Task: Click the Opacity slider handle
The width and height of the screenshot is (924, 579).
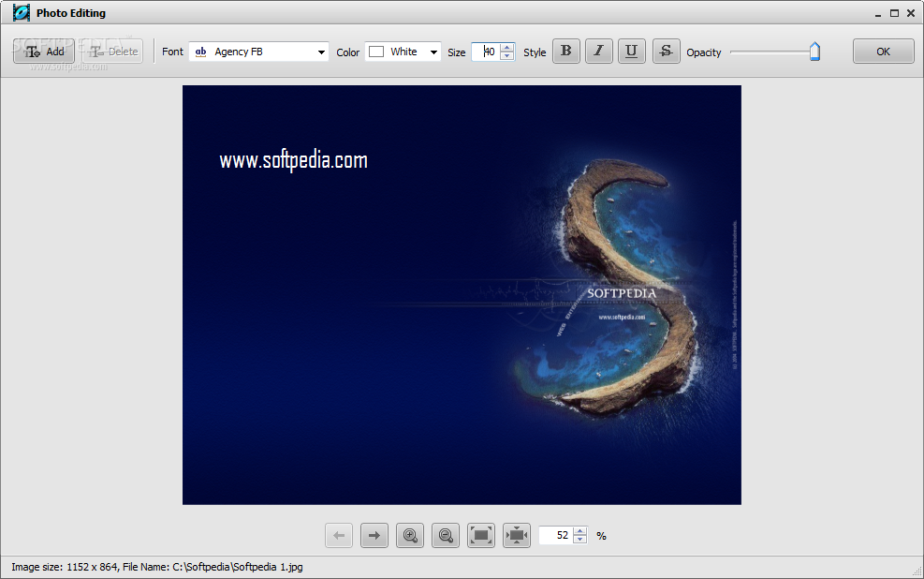Action: pos(814,52)
